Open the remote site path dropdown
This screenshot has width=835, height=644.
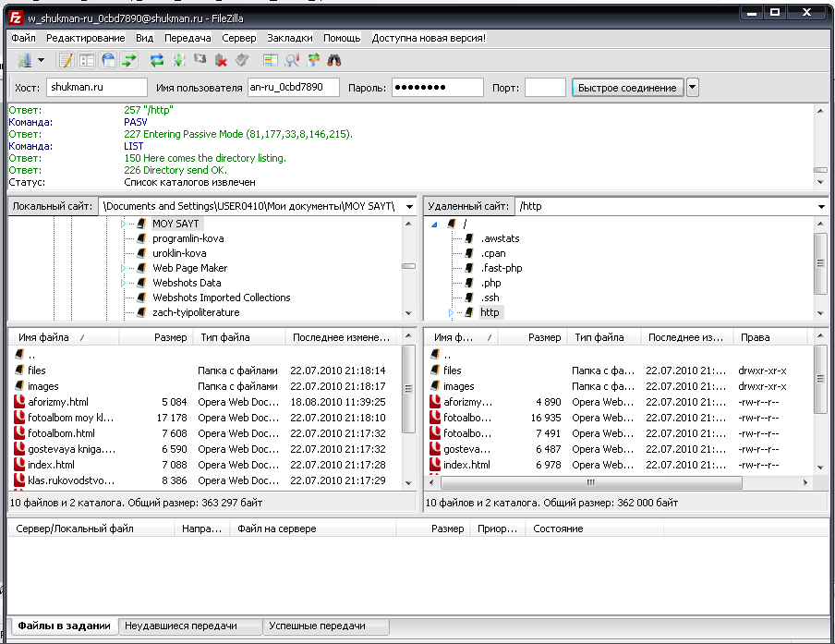coord(821,207)
